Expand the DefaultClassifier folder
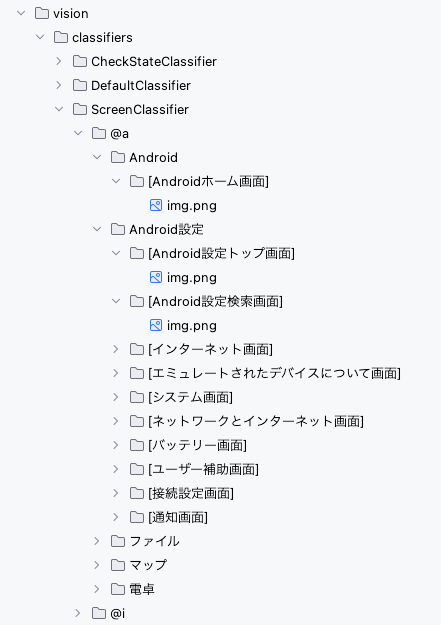441x625 pixels. (x=59, y=85)
